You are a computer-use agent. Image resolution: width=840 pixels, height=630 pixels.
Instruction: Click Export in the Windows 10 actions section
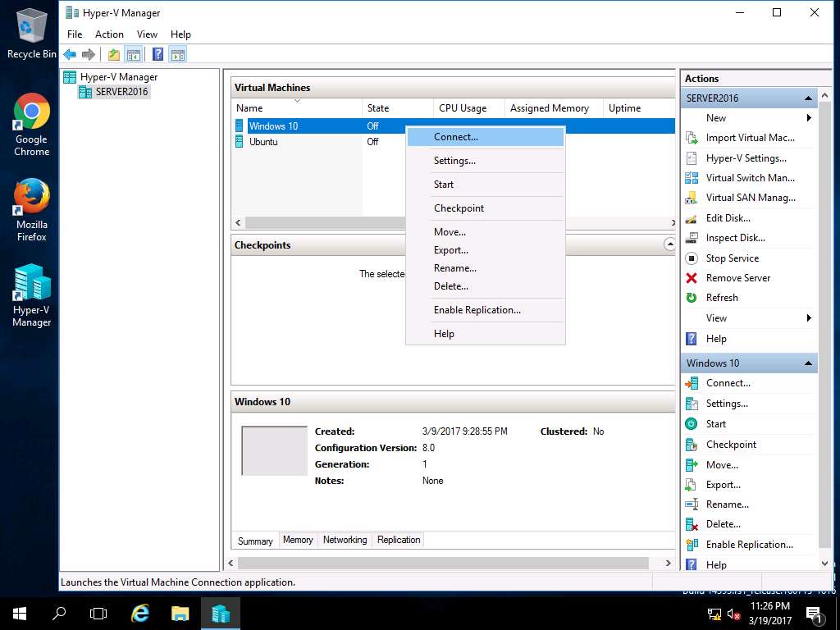click(x=723, y=484)
